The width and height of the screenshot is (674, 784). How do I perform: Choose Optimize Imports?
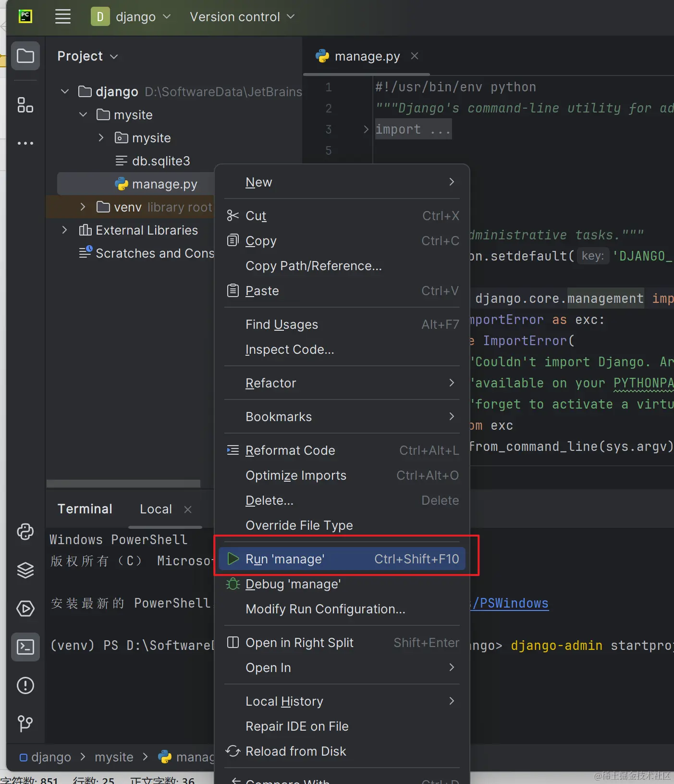point(342,475)
